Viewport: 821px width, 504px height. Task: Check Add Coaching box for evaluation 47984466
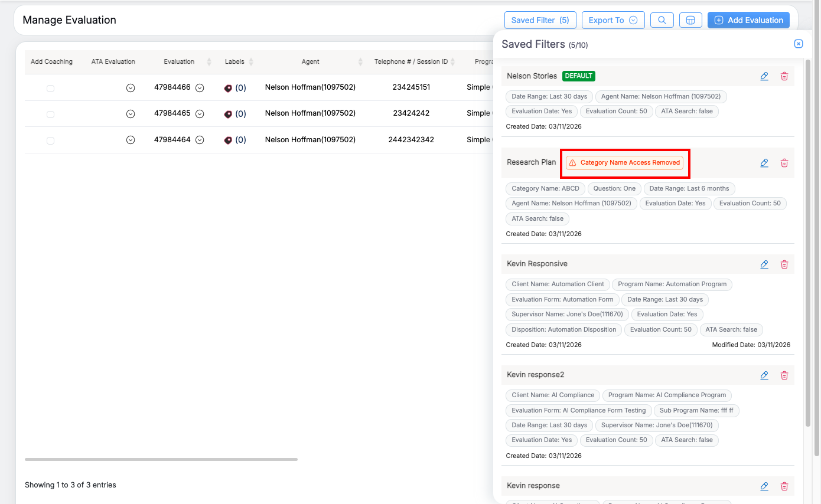pos(50,89)
